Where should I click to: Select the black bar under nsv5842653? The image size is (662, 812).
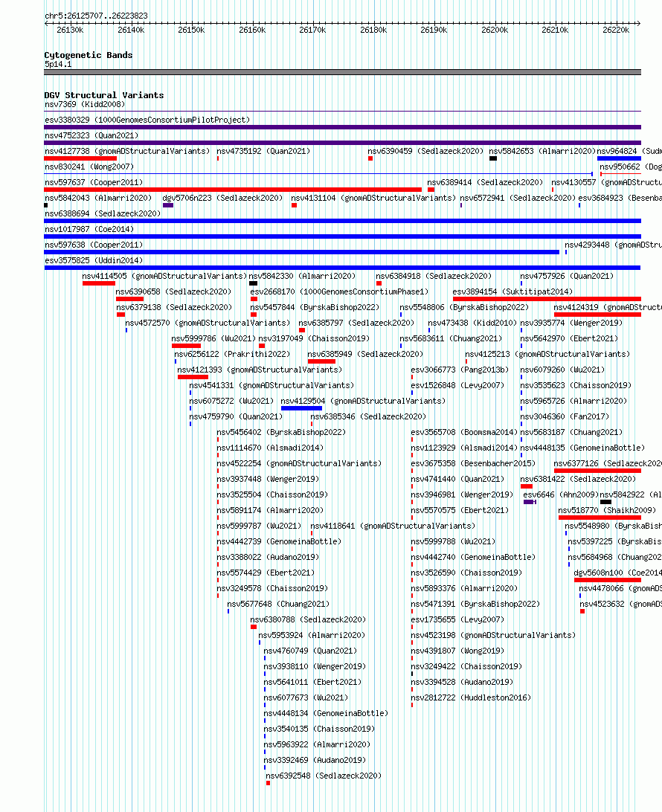coord(493,158)
